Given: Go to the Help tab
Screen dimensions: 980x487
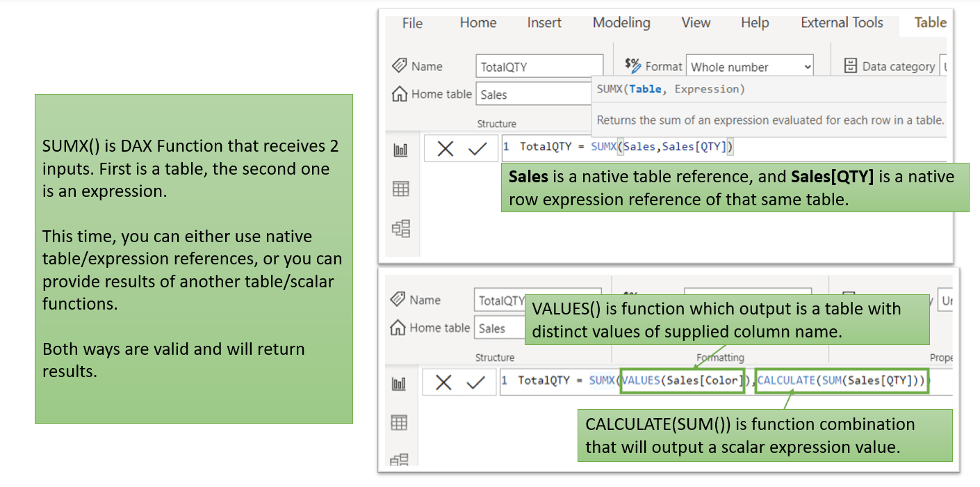Looking at the screenshot, I should (x=755, y=23).
